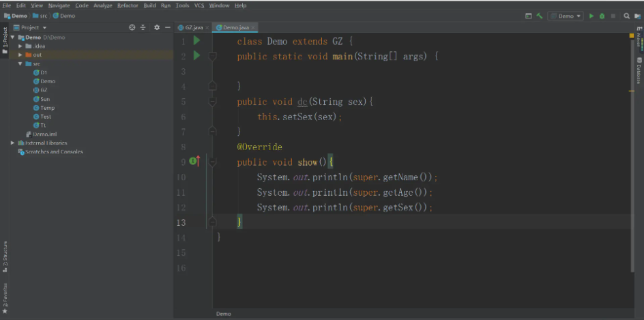Image resolution: width=644 pixels, height=320 pixels.
Task: Toggle the Database tool window on the right edge
Action: pos(639,71)
